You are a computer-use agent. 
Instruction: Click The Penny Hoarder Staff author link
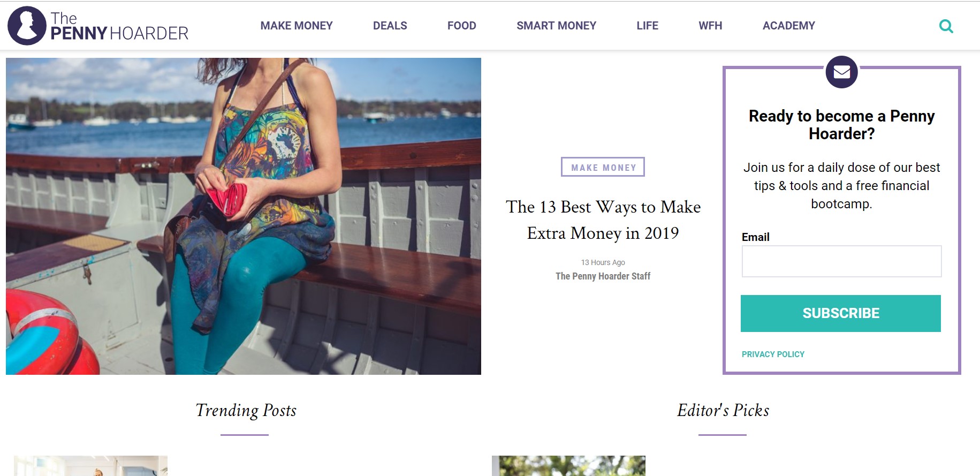pyautogui.click(x=603, y=276)
